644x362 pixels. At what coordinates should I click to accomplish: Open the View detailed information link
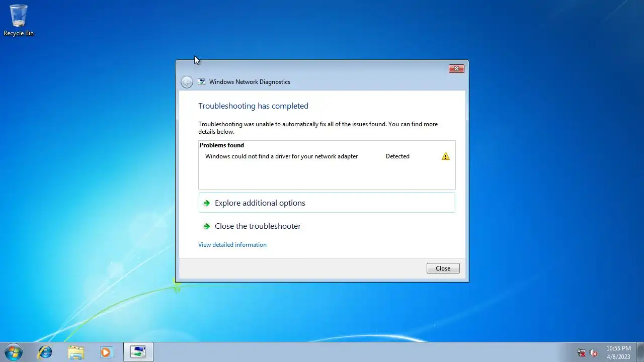[232, 245]
